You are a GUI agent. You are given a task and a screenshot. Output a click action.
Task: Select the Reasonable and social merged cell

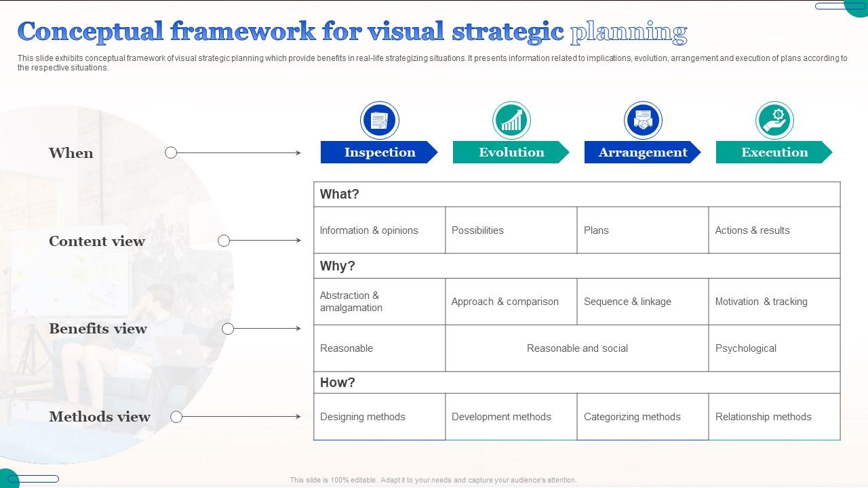577,348
